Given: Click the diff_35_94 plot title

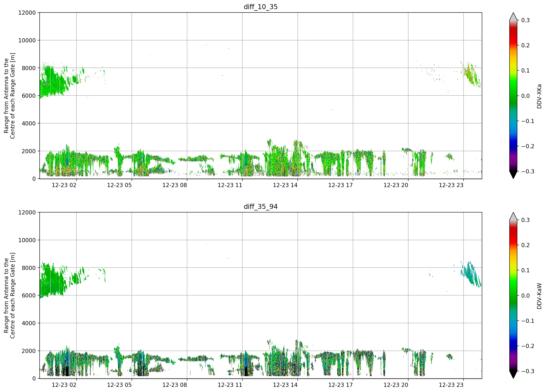Looking at the screenshot, I should (261, 207).
